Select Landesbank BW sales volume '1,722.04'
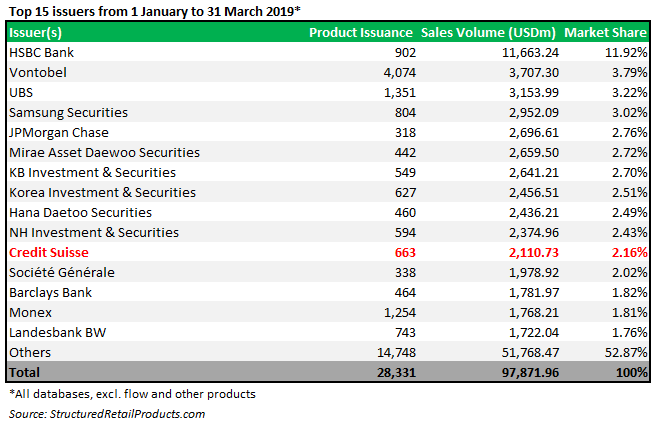Viewport: 657px width, 423px height. pos(534,333)
